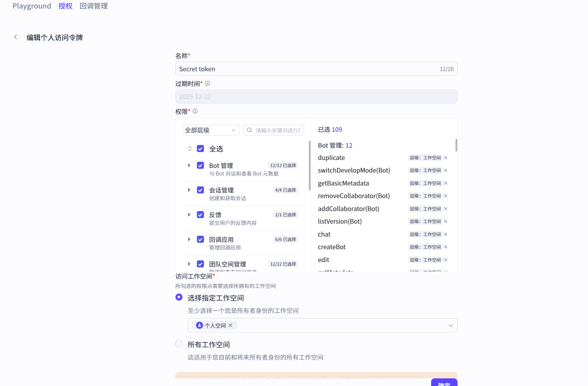
Task: Open the 全部层级 level dropdown
Action: [x=211, y=130]
